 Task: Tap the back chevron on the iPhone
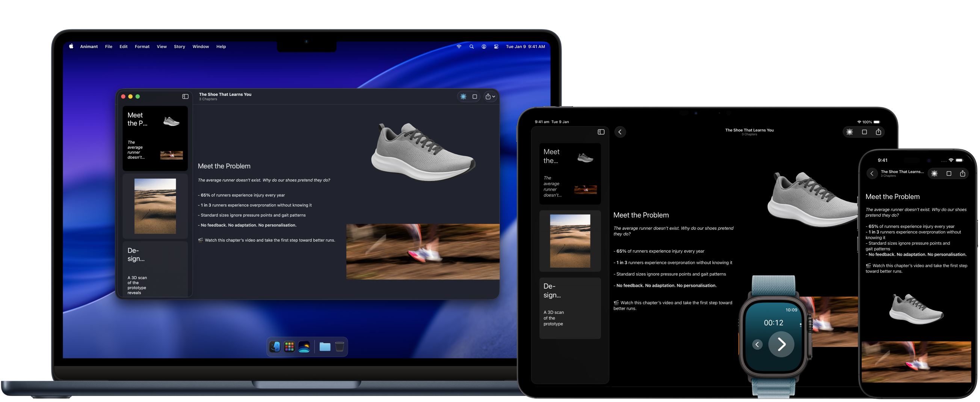click(872, 173)
